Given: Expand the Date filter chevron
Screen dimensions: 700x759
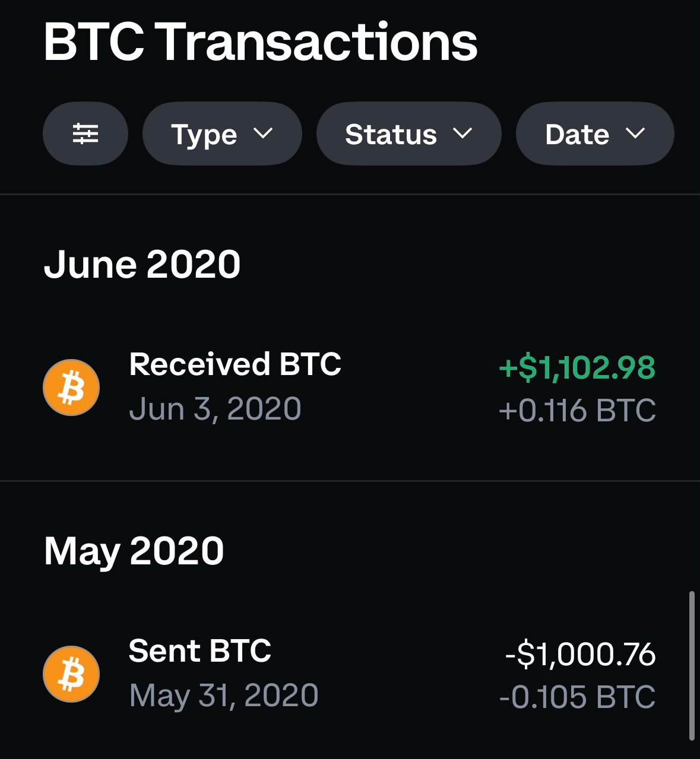Looking at the screenshot, I should pos(635,134).
